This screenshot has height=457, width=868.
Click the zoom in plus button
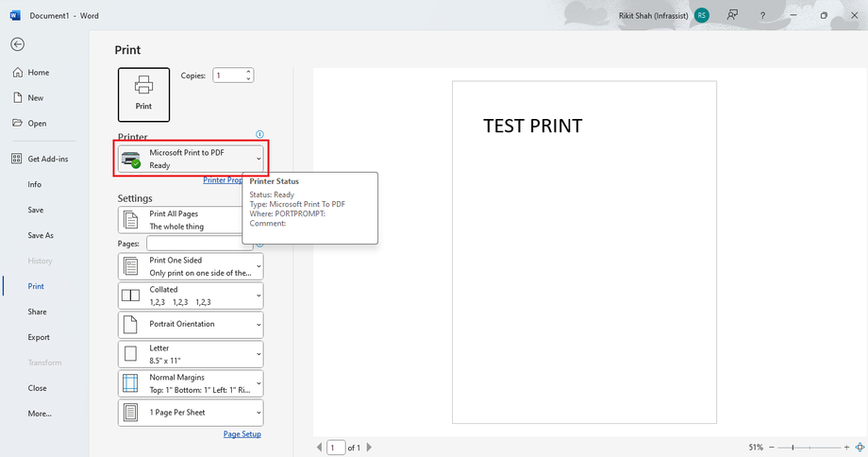pyautogui.click(x=846, y=447)
